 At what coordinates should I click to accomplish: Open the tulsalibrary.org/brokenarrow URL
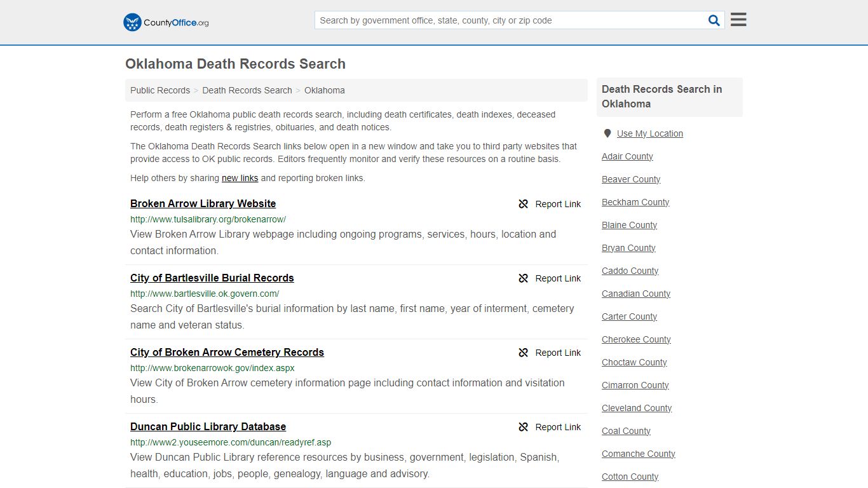pyautogui.click(x=208, y=219)
